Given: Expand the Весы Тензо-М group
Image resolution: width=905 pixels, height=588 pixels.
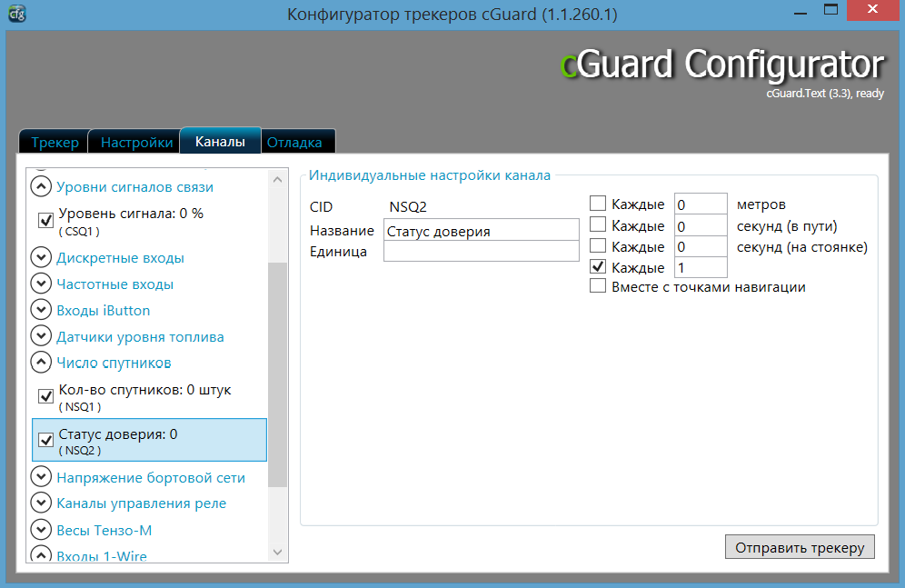Looking at the screenshot, I should (41, 529).
